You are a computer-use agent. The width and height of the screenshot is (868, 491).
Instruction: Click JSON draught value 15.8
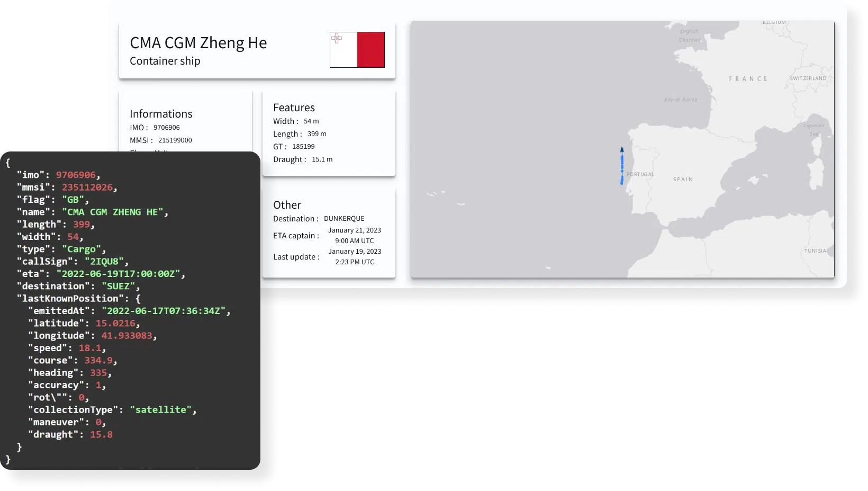point(101,435)
